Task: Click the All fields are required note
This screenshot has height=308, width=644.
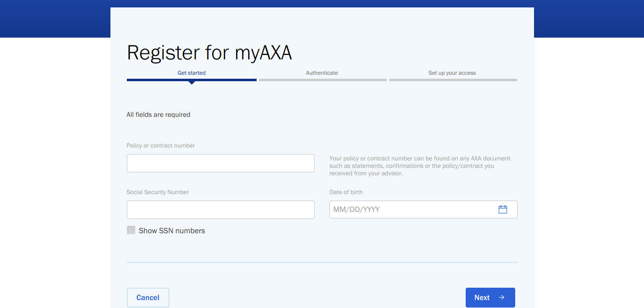Action: coord(159,114)
